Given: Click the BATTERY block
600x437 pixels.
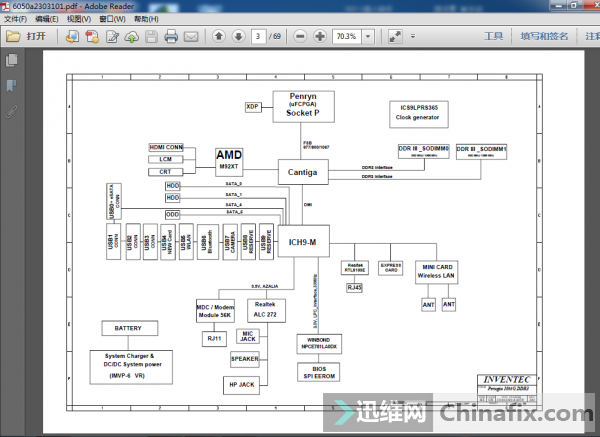Looking at the screenshot, I should click(129, 328).
